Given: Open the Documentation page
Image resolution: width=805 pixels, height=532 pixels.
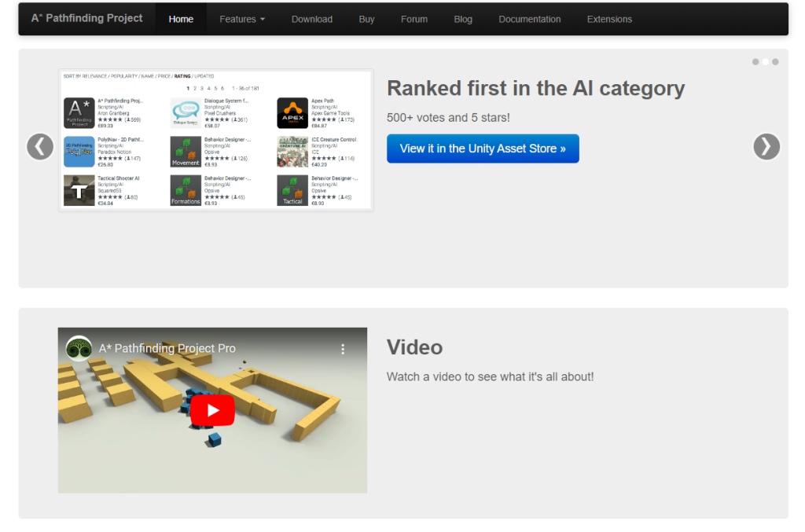Looking at the screenshot, I should (x=529, y=19).
